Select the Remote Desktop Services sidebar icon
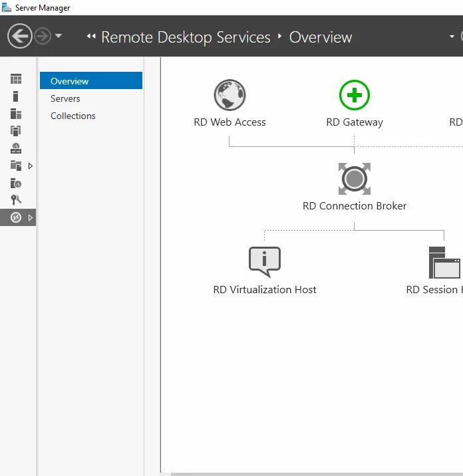Image resolution: width=463 pixels, height=476 pixels. [16, 217]
